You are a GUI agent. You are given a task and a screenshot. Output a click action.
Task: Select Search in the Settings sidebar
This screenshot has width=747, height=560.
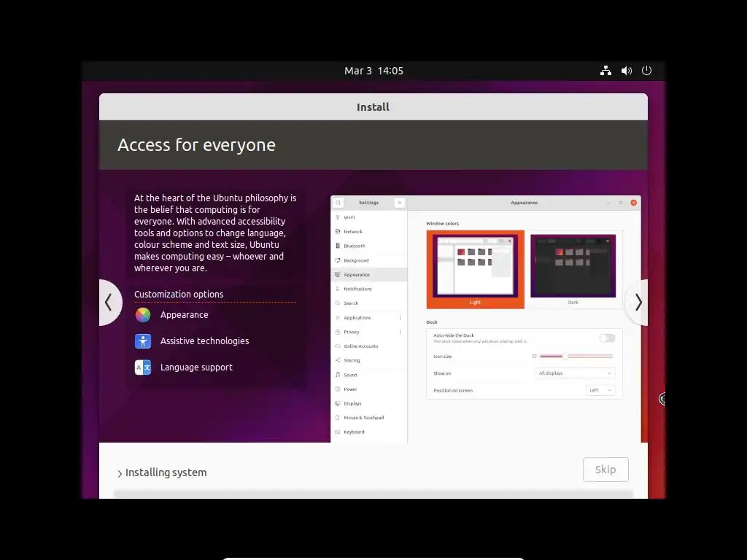pyautogui.click(x=369, y=303)
